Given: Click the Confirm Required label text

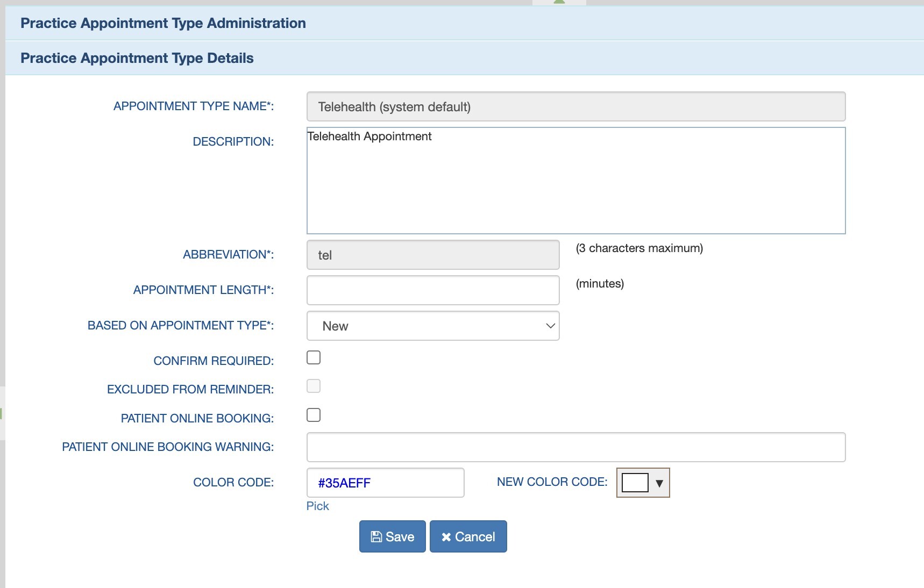Looking at the screenshot, I should click(214, 361).
